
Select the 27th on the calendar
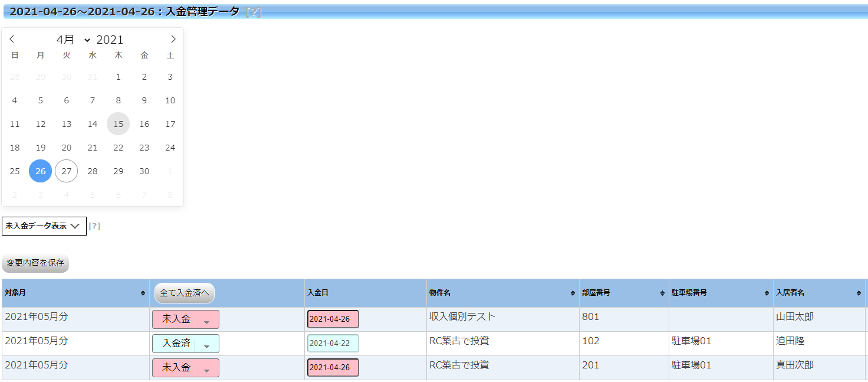point(66,171)
